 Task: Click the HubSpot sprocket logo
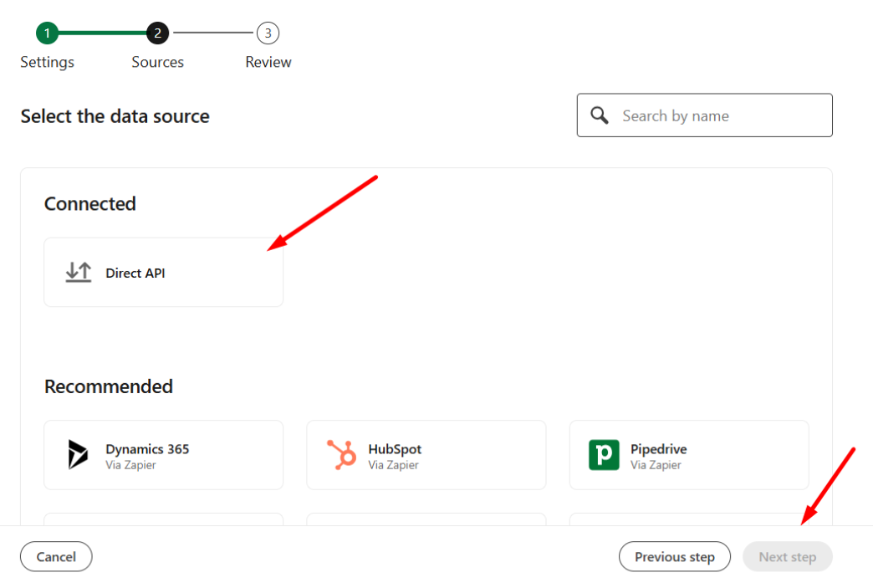[x=341, y=454]
